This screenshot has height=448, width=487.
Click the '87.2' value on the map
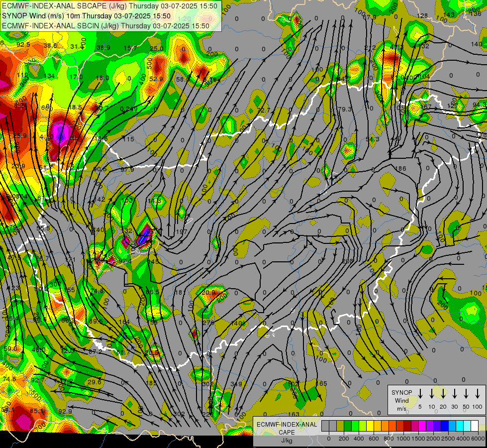click(x=96, y=351)
